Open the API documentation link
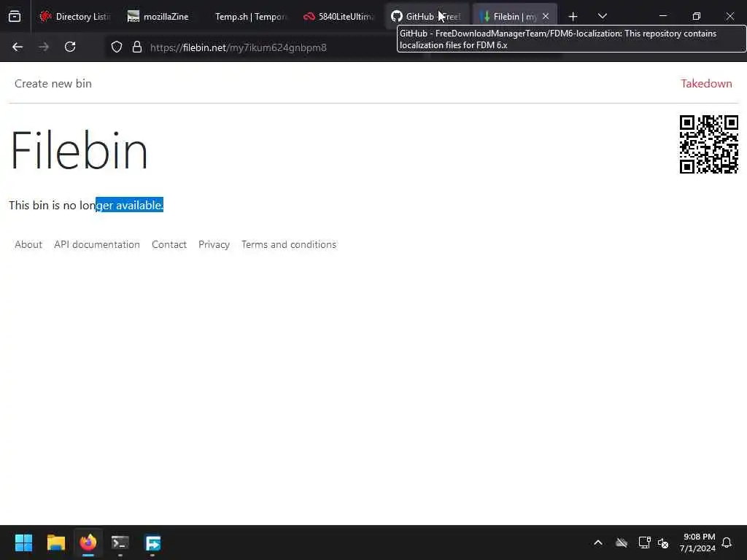 point(97,244)
